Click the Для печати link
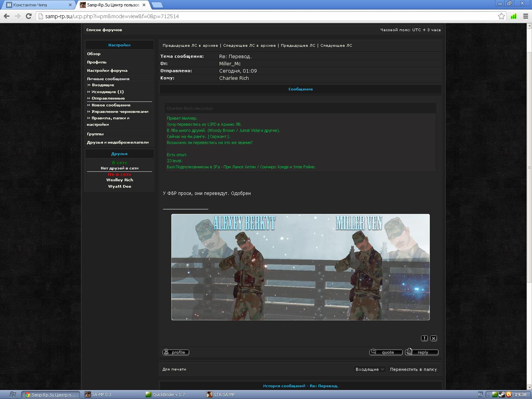The width and height of the screenshot is (532, 399). (174, 369)
